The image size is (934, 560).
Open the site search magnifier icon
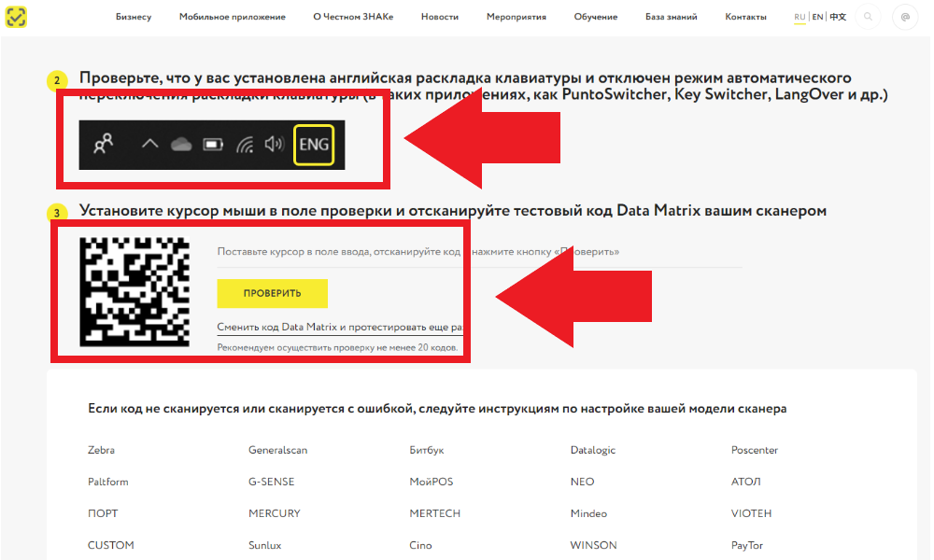[868, 17]
